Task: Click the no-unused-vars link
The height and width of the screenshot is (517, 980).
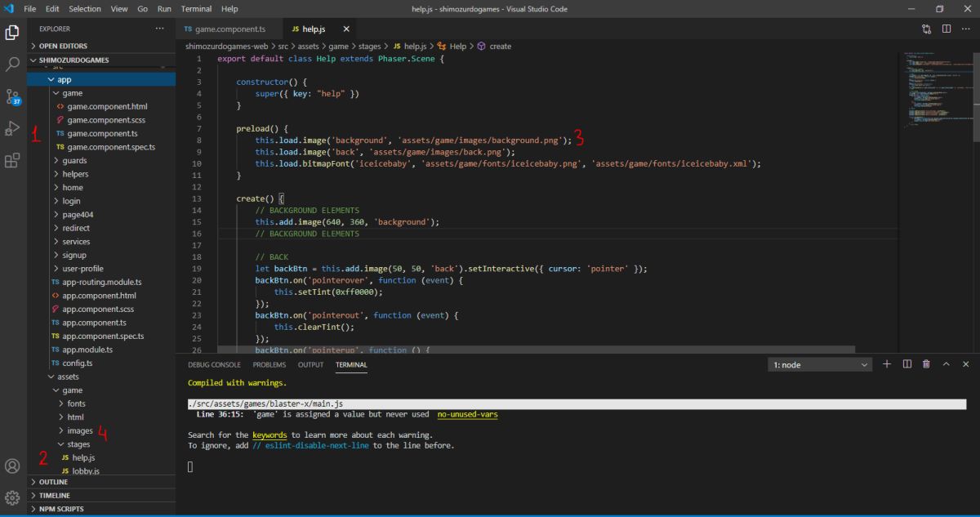Action: pos(467,414)
